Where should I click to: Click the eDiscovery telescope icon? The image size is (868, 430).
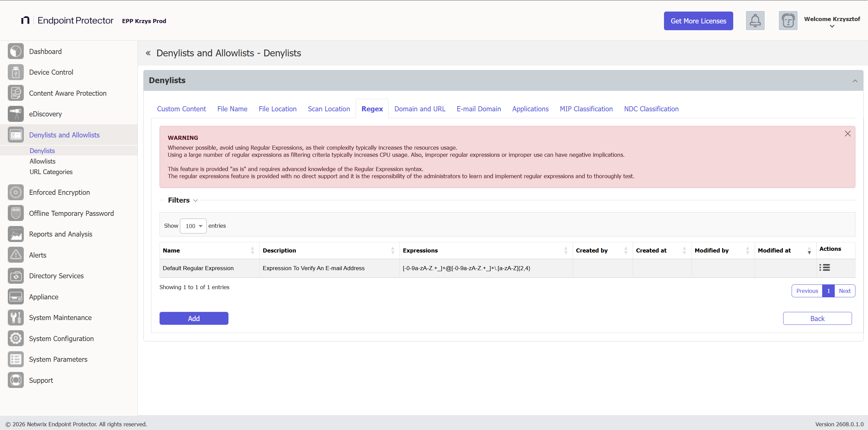pyautogui.click(x=16, y=114)
